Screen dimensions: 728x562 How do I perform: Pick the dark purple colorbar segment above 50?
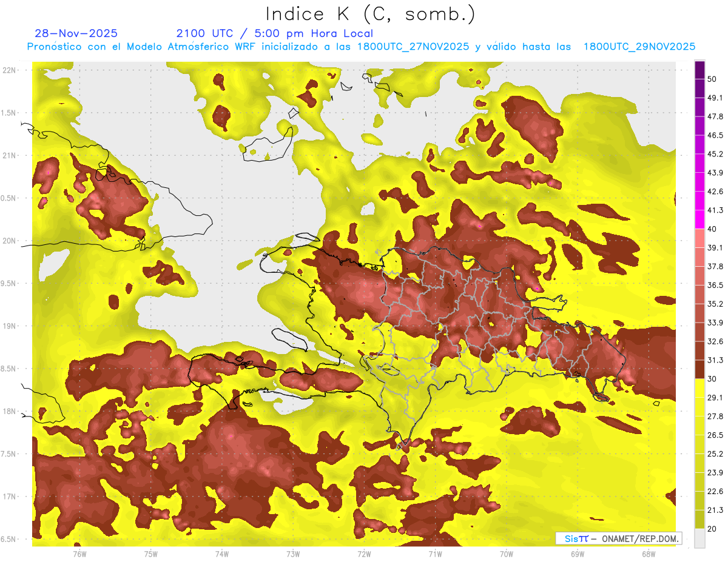pos(699,70)
